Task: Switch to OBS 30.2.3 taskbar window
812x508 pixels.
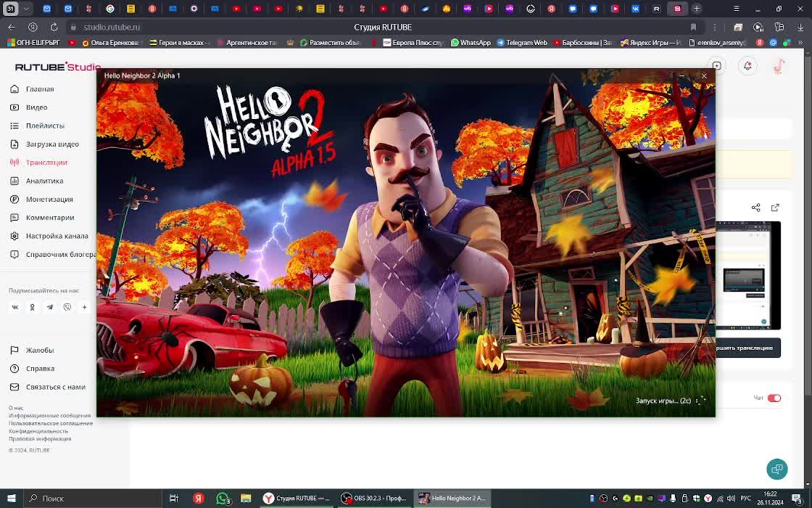Action: (374, 498)
